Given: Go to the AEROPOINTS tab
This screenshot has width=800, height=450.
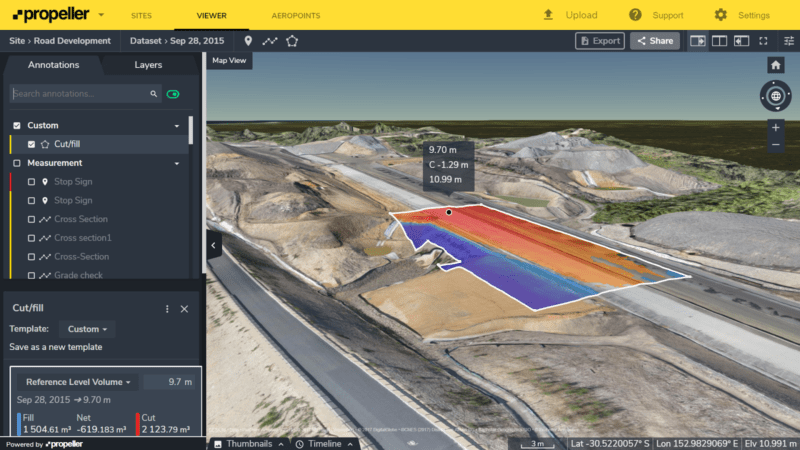Looking at the screenshot, I should click(x=296, y=15).
